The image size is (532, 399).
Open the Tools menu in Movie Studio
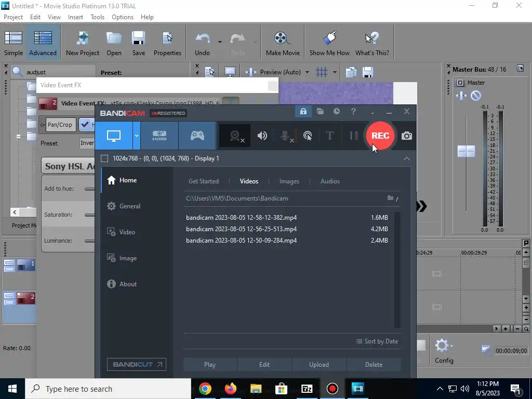point(97,17)
